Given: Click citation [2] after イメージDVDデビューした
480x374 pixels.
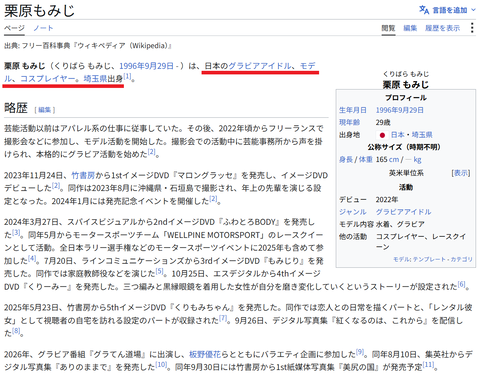Looking at the screenshot, I should pyautogui.click(x=56, y=186).
